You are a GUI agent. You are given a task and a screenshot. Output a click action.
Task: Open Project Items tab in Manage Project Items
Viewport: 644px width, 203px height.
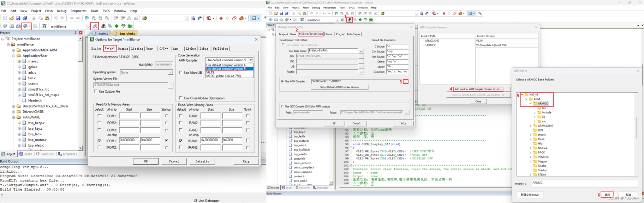click(x=287, y=34)
